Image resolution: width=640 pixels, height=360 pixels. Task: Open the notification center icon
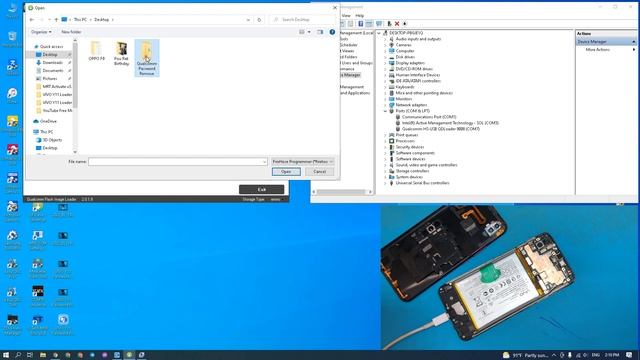(629, 355)
